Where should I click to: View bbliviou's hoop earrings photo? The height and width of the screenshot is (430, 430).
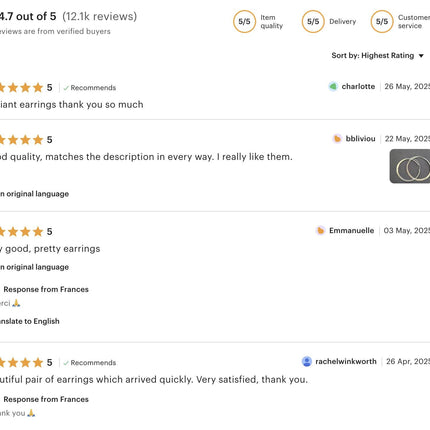point(410,166)
